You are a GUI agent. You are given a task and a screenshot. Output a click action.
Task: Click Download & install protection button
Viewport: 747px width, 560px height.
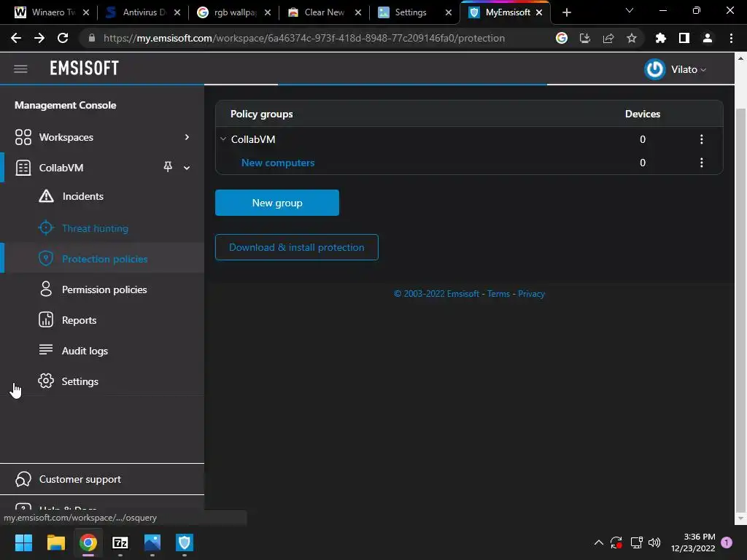[x=297, y=247]
